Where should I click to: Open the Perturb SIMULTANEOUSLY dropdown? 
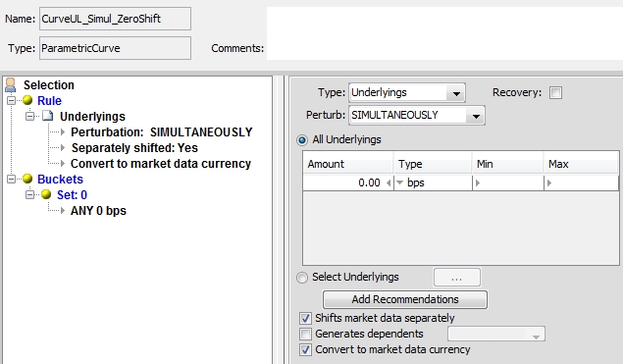[x=476, y=116]
